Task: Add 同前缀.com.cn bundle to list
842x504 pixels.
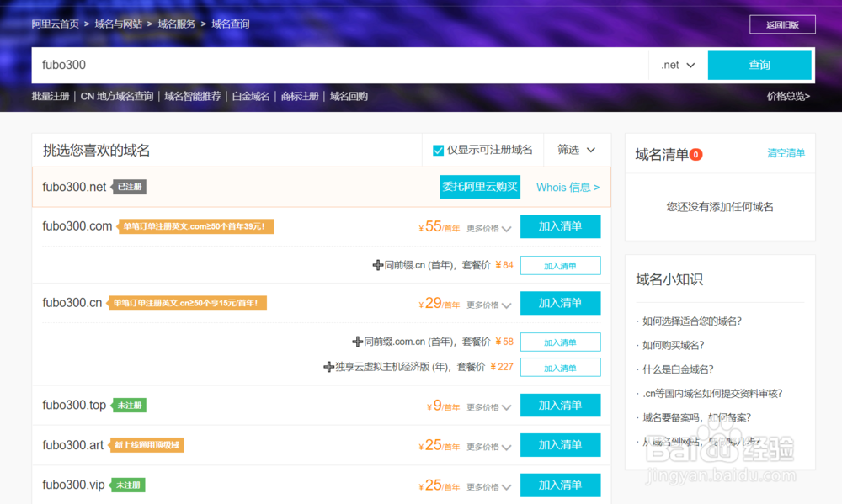Action: click(560, 342)
